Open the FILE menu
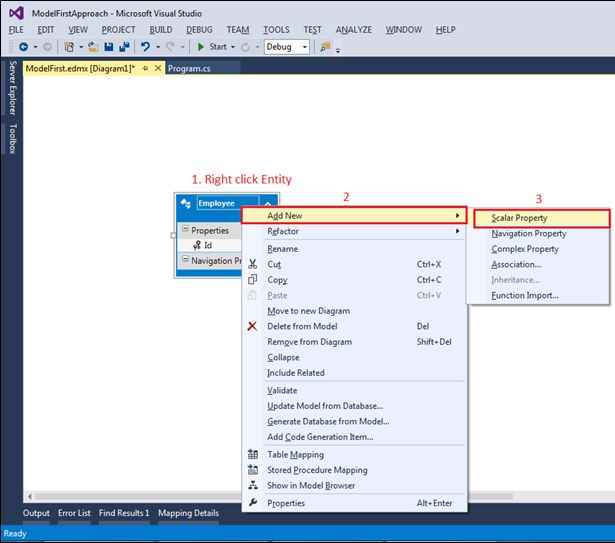 [x=16, y=30]
